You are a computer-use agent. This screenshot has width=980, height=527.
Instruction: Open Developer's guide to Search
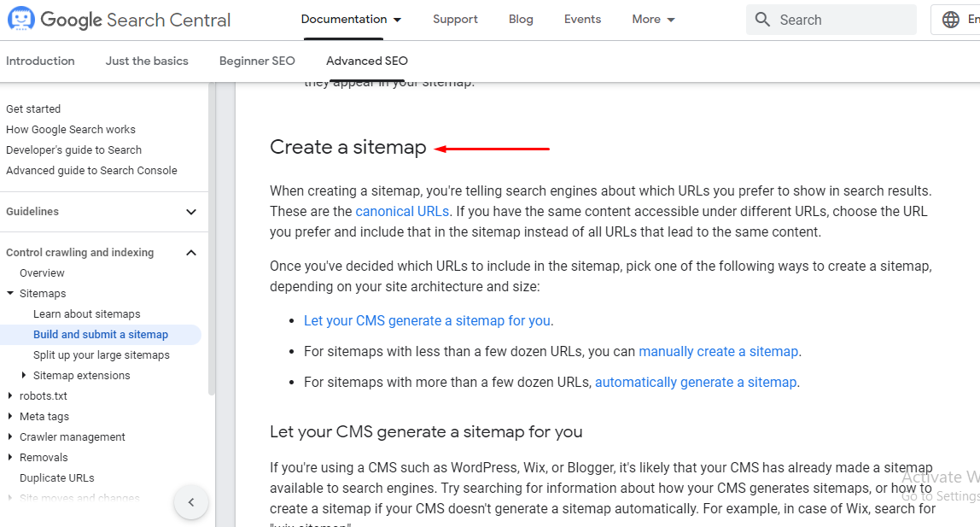(x=73, y=150)
